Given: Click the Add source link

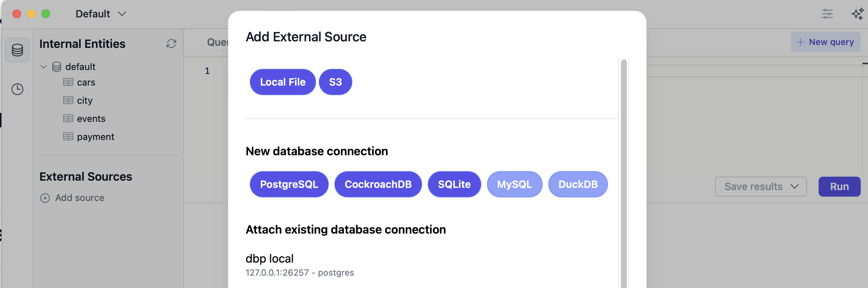Looking at the screenshot, I should coord(80,198).
